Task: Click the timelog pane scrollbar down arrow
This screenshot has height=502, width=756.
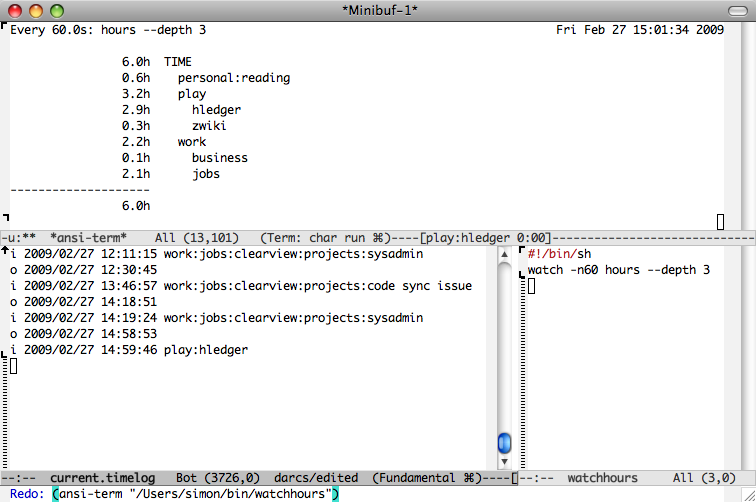Action: coord(505,463)
